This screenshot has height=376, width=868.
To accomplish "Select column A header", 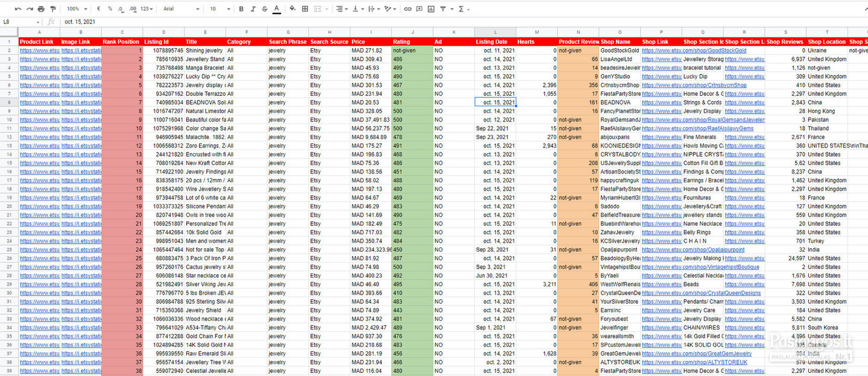I will coord(39,32).
